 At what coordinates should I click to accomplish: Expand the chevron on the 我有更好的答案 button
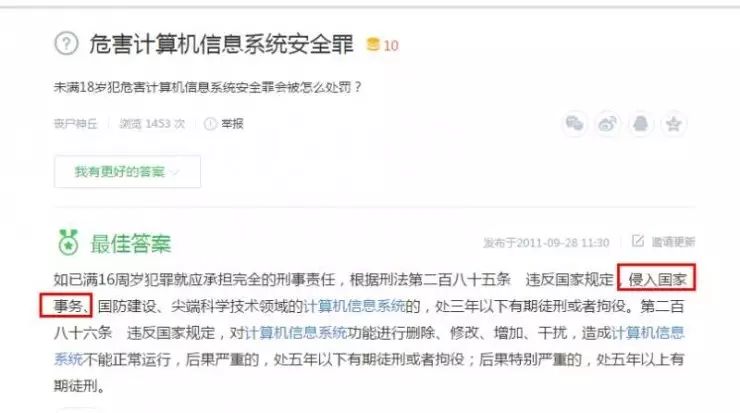[x=176, y=172]
